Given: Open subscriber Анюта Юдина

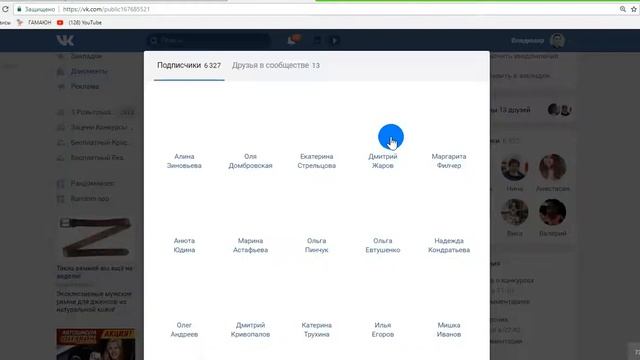Looking at the screenshot, I should coord(184,245).
